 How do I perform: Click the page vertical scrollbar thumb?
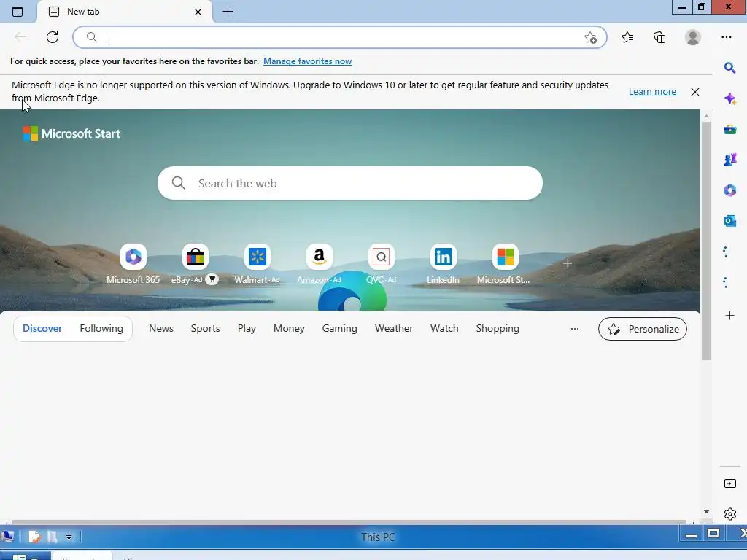coord(706,241)
